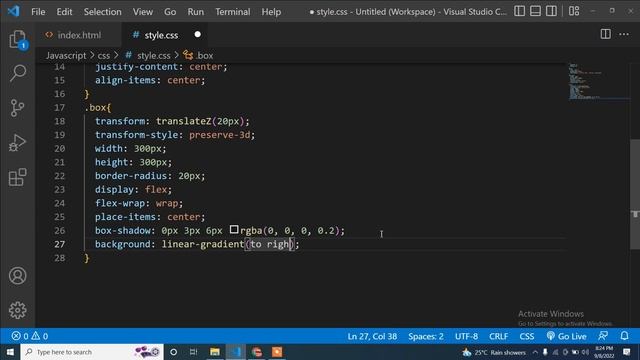This screenshot has height=360, width=640.
Task: Click the VS Code logo icon
Action: (x=13, y=11)
